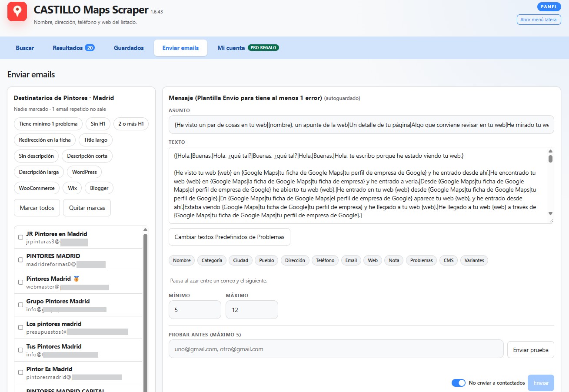Viewport: 569px width, 392px height.
Task: Click the medal icon beside Pintores Madrid
Action: [77, 279]
